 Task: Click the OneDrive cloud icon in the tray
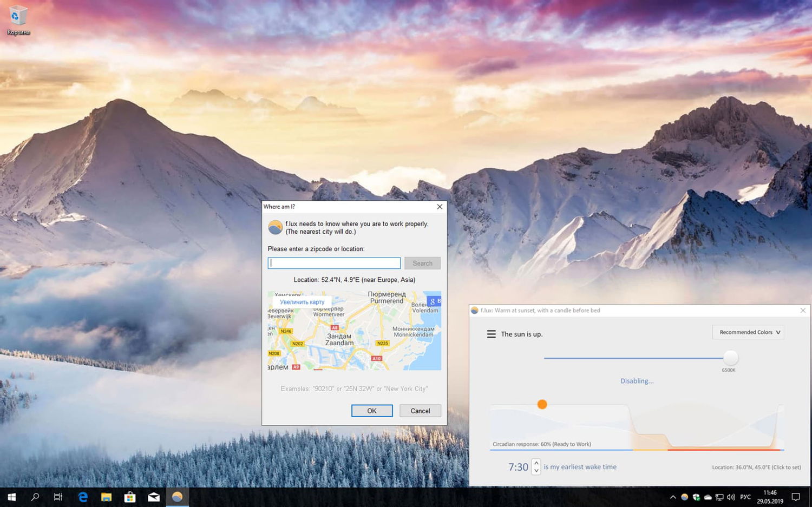[x=708, y=497]
